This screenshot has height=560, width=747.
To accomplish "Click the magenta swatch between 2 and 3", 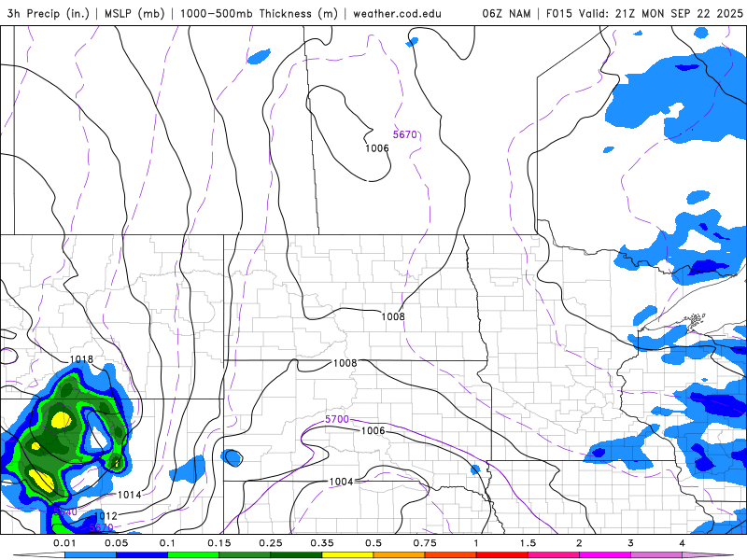I will 605,555.
